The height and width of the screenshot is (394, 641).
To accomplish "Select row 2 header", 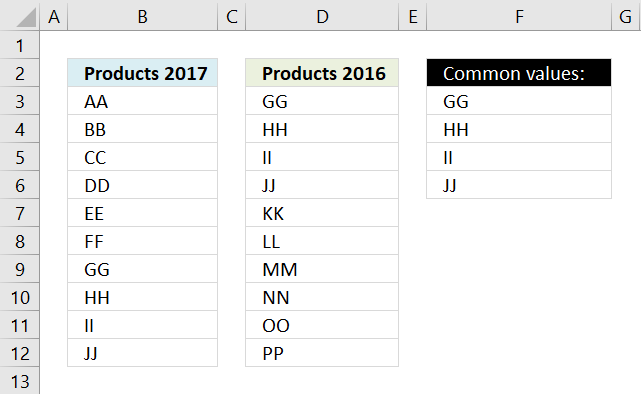I will coord(20,73).
